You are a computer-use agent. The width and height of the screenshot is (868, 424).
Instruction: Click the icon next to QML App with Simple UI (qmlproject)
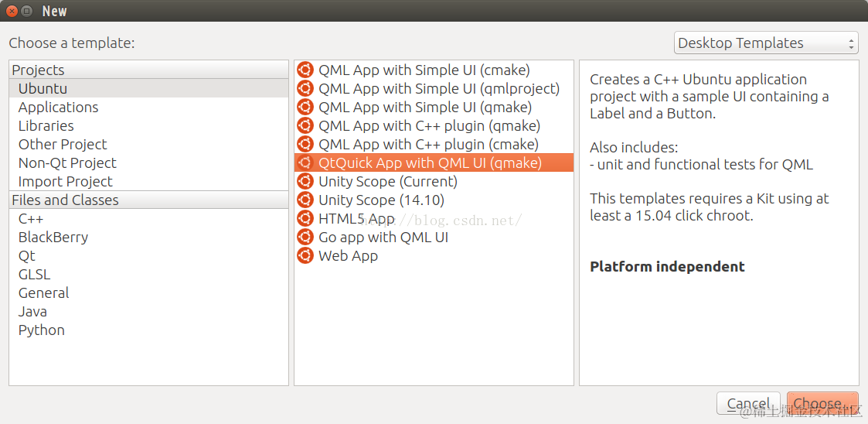pos(305,89)
